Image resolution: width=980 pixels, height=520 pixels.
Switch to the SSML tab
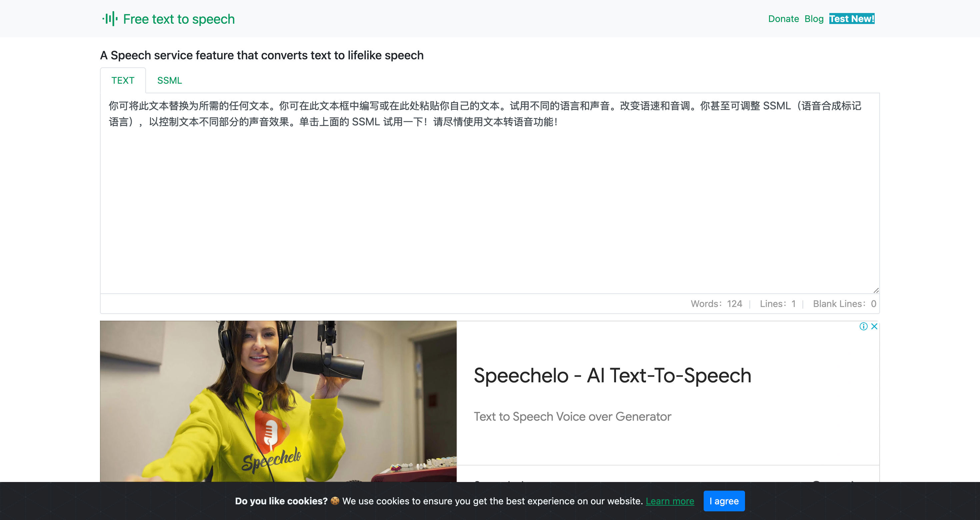[x=170, y=80]
